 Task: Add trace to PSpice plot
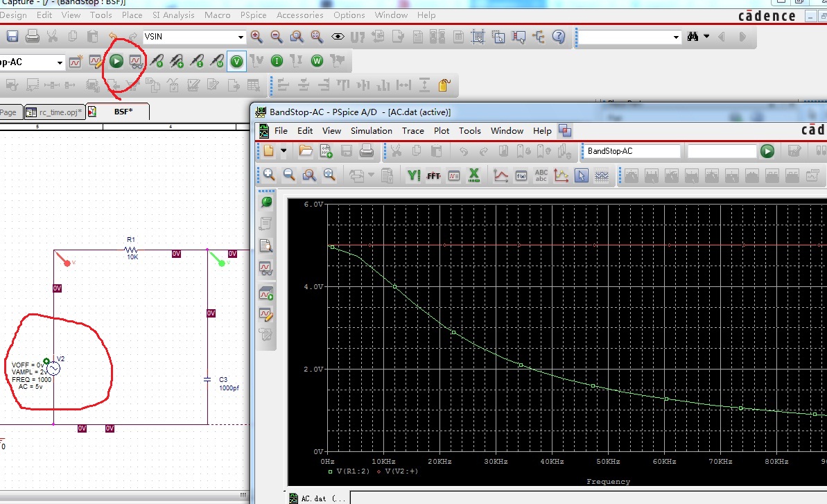500,175
